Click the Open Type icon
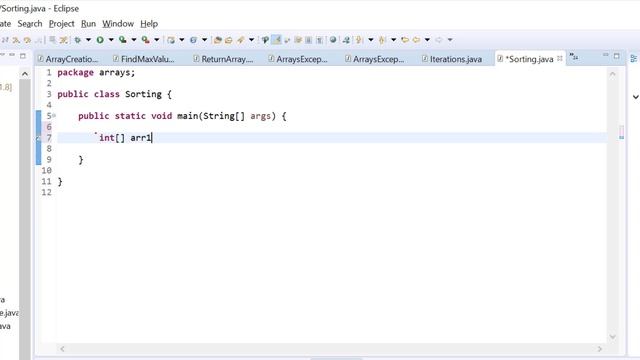 (218, 40)
